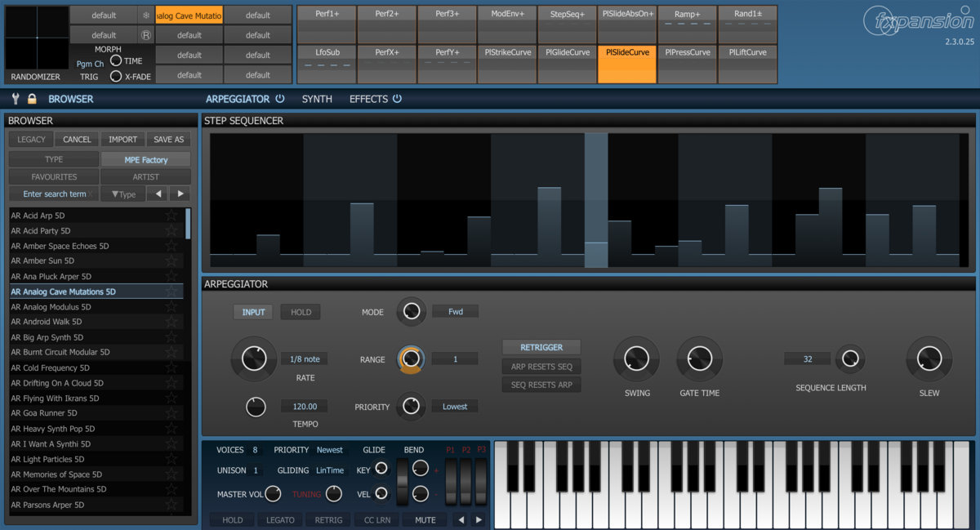
Task: Click the TEMPO knob
Action: [x=256, y=407]
